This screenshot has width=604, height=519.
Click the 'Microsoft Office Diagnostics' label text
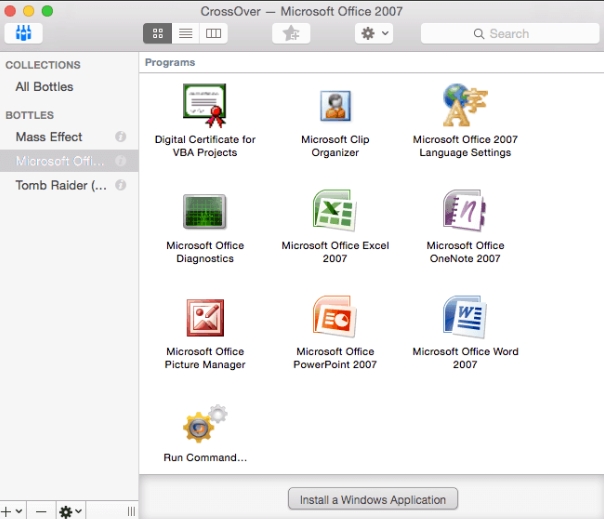205,252
